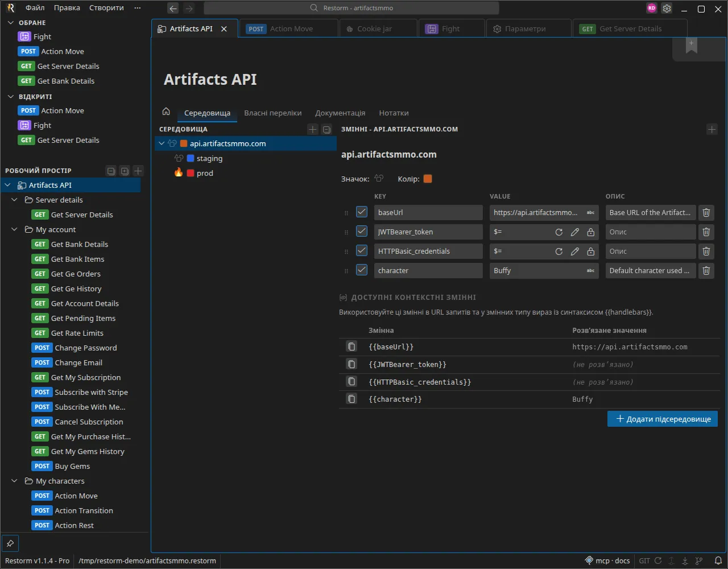728x569 pixels.
Task: Collapse the api.artifactsmmo.com environment tree
Action: point(162,143)
